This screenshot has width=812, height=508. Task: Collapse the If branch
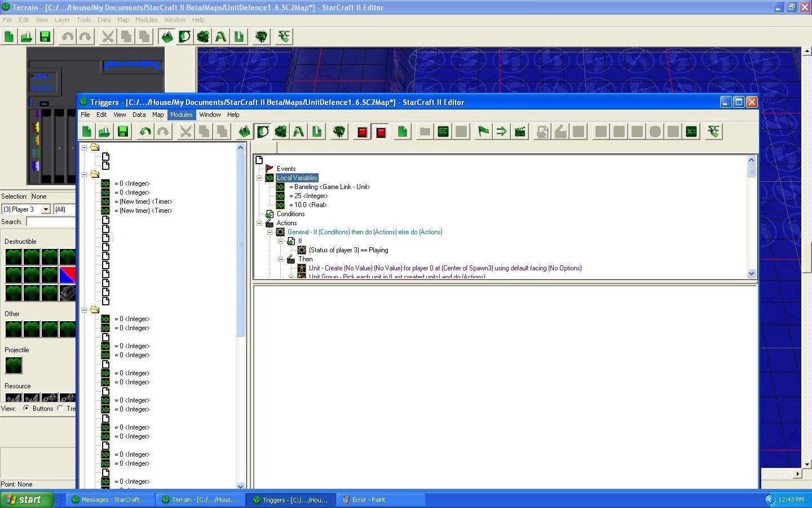click(281, 241)
